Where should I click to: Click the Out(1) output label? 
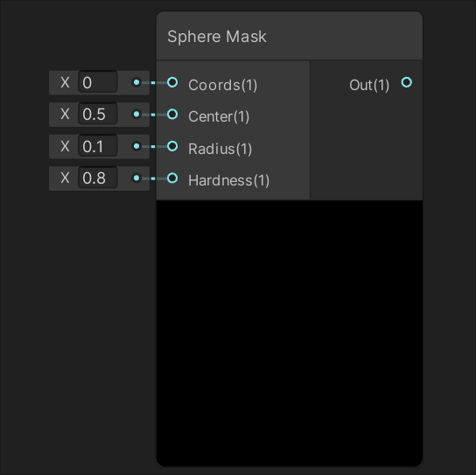tap(369, 85)
